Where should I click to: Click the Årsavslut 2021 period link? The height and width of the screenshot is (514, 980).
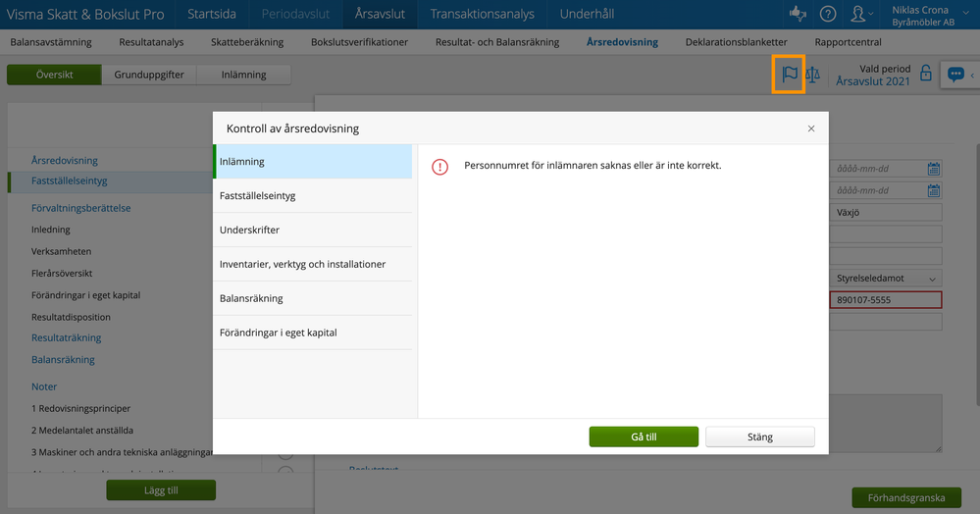pos(873,81)
